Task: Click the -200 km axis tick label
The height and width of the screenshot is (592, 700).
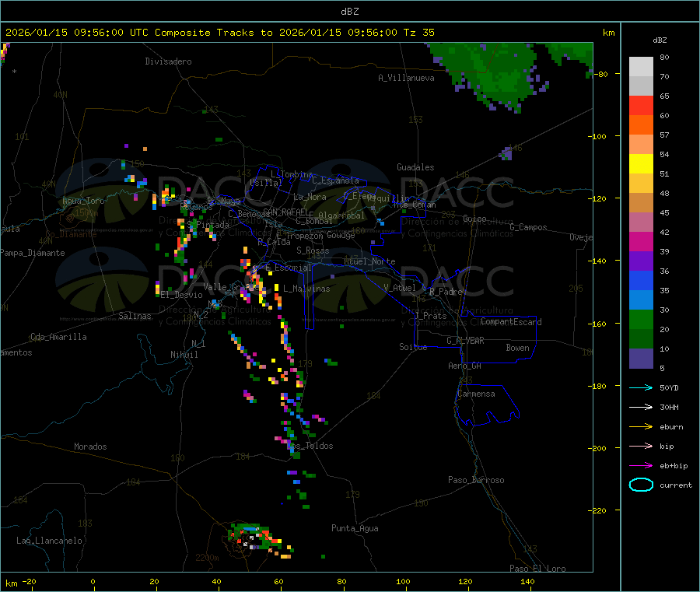Action: [597, 448]
